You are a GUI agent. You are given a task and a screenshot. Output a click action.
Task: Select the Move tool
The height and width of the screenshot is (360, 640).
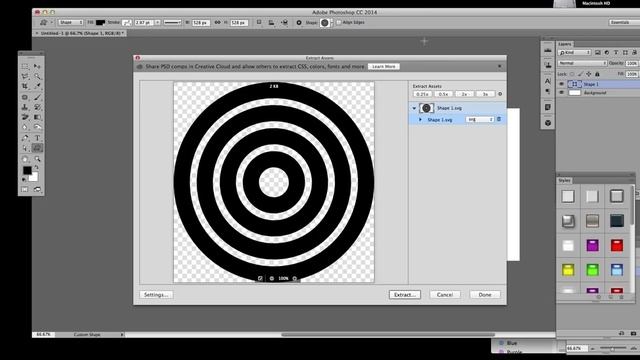pyautogui.click(x=37, y=66)
